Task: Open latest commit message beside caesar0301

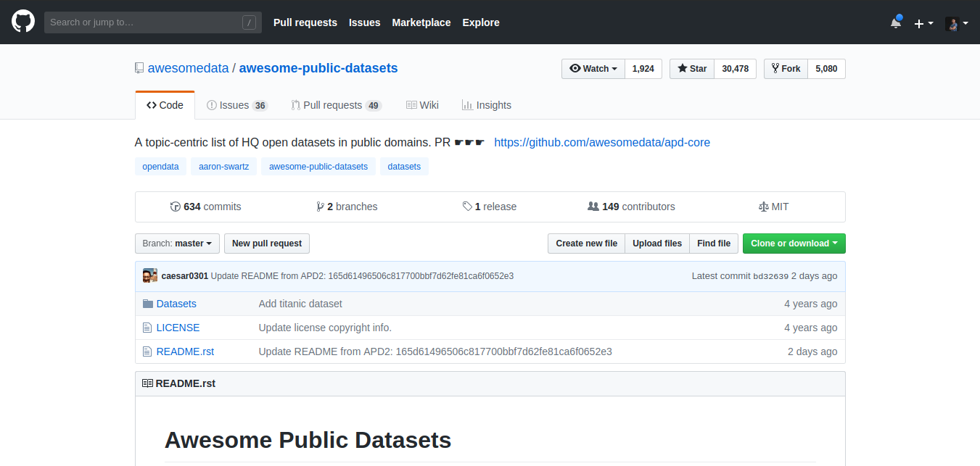Action: pos(362,276)
